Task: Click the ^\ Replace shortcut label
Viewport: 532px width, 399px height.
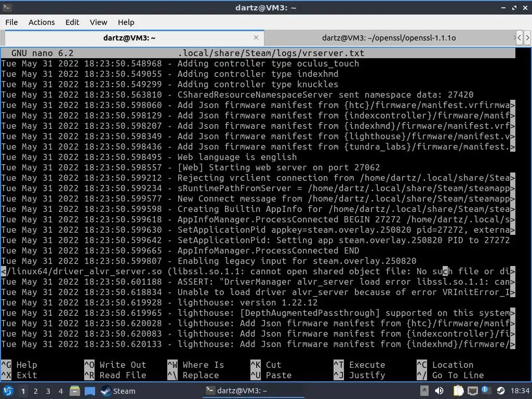Action: tap(193, 375)
